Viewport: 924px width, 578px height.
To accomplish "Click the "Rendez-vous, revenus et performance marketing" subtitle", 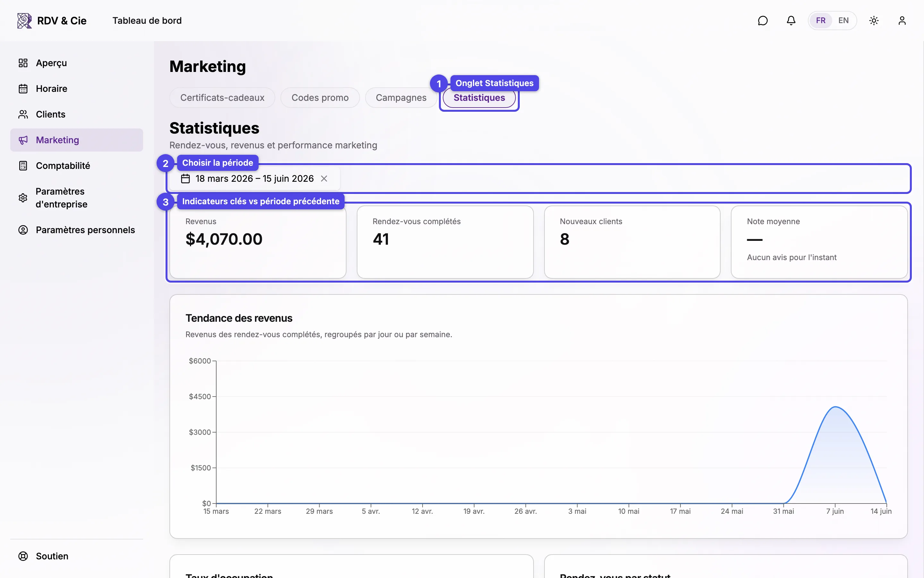I will 273,145.
